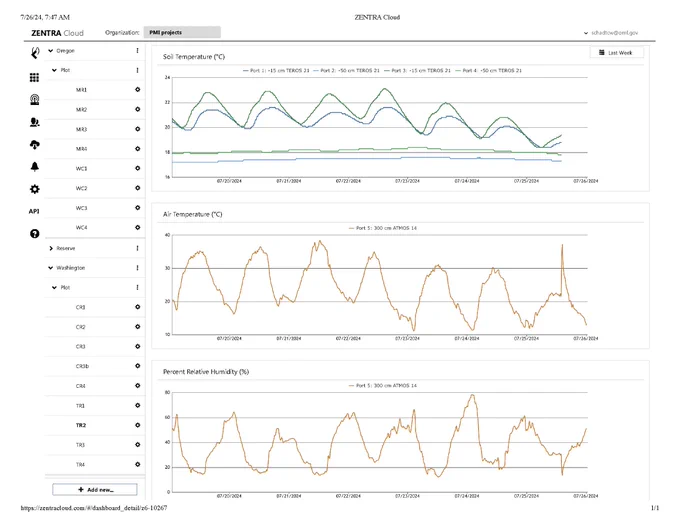Viewport: 680px width, 525px height.
Task: Select device WC2 in the tree
Action: pos(82,188)
